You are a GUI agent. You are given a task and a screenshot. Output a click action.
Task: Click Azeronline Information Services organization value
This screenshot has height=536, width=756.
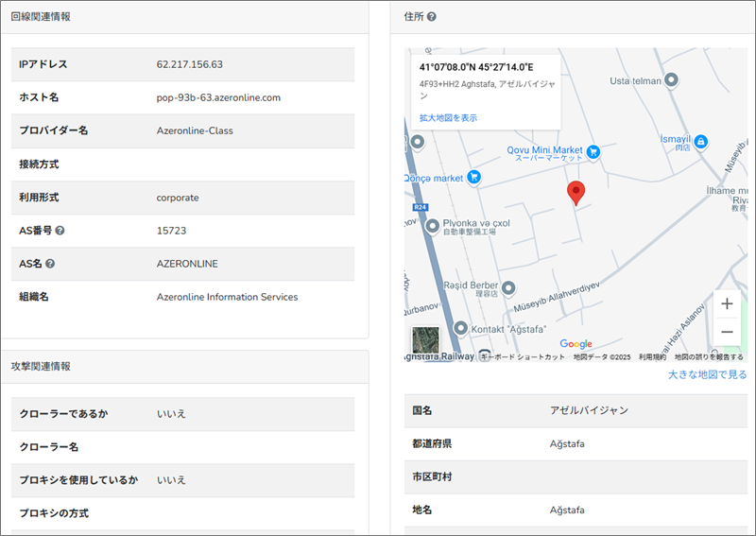coord(227,297)
